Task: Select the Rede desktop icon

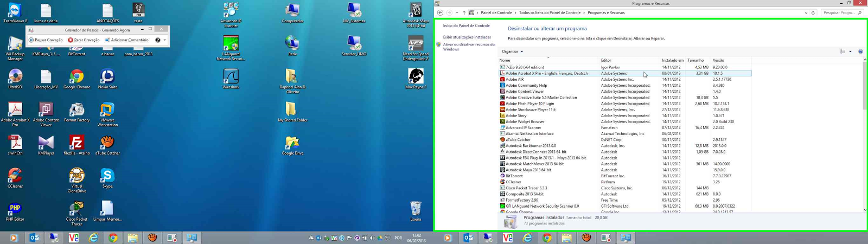Action: pyautogui.click(x=292, y=46)
